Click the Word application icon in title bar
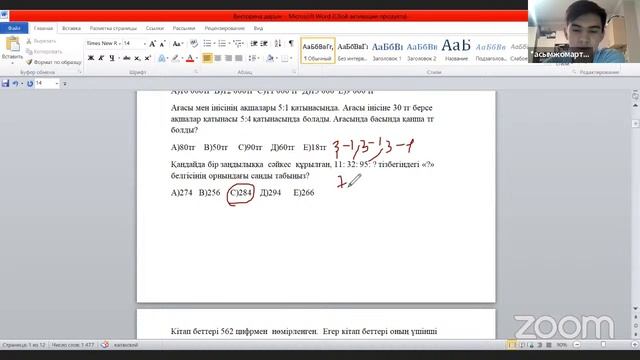 4,16
